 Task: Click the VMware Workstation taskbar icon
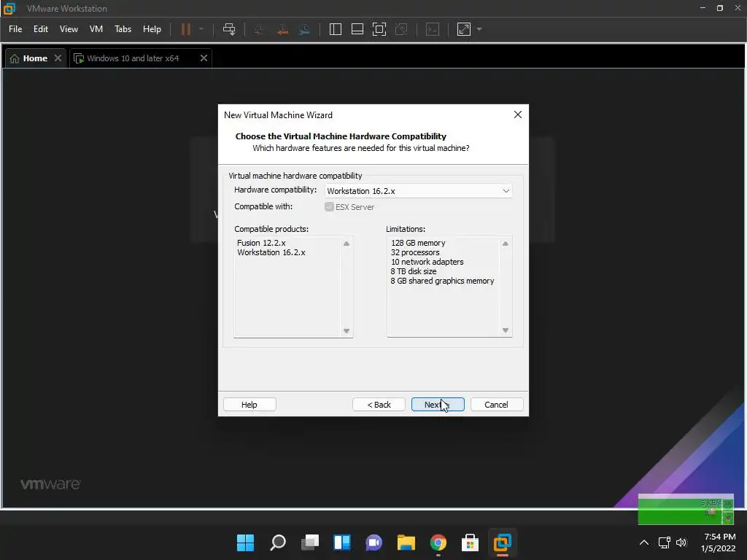tap(502, 542)
